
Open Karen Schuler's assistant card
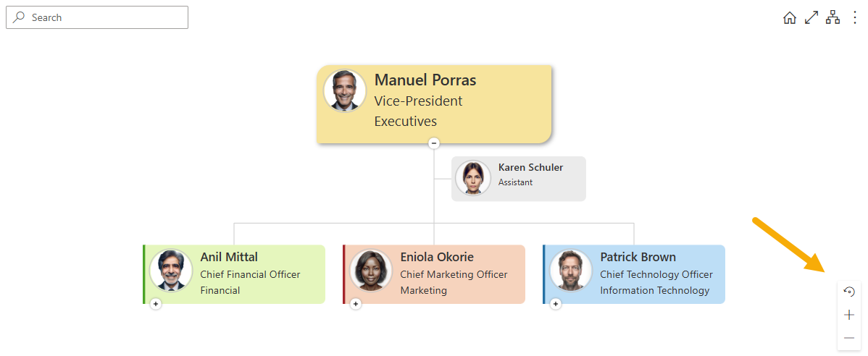point(519,179)
